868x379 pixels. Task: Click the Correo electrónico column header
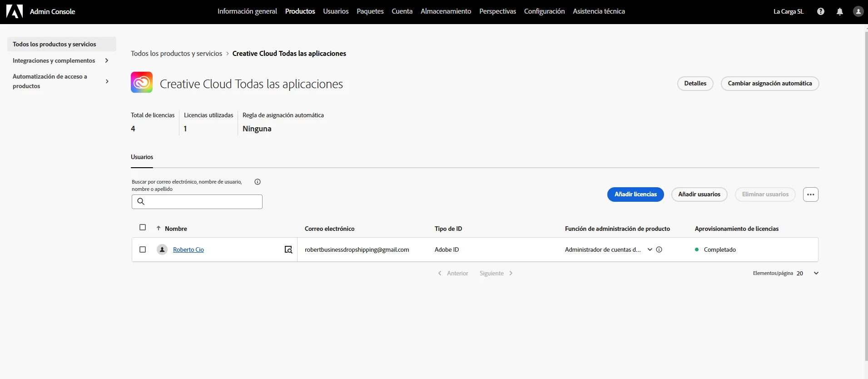329,229
